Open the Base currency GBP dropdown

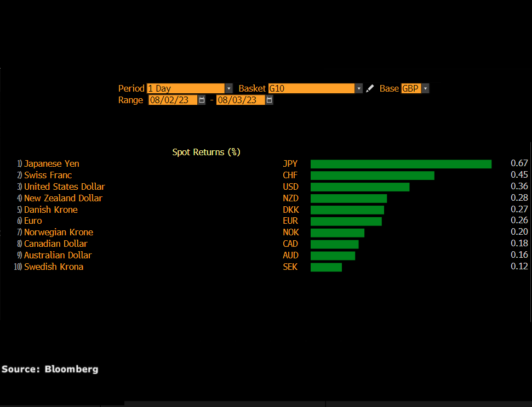click(x=425, y=88)
